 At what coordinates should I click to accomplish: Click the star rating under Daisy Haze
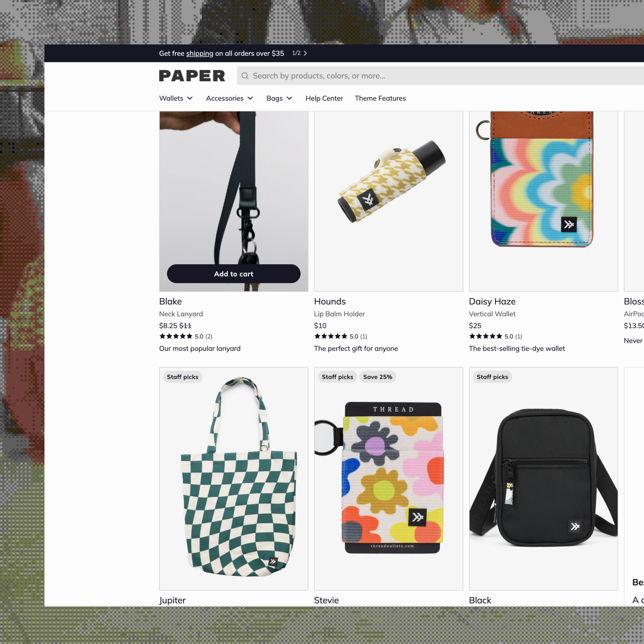click(485, 336)
